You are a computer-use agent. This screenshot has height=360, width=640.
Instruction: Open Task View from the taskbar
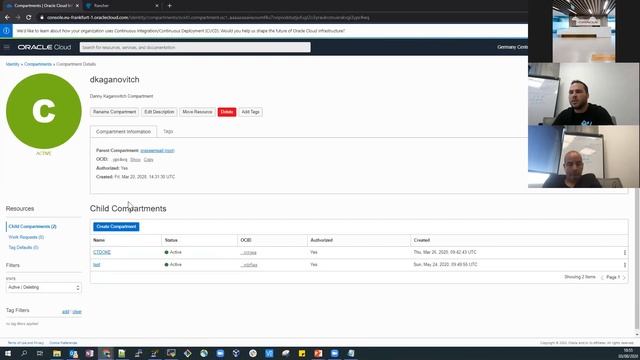coord(40,353)
